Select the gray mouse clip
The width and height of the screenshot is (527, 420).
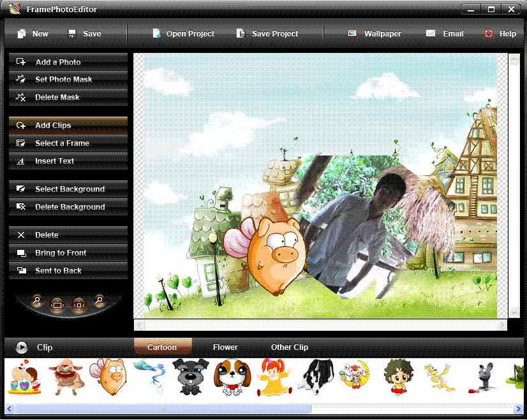pyautogui.click(x=482, y=378)
